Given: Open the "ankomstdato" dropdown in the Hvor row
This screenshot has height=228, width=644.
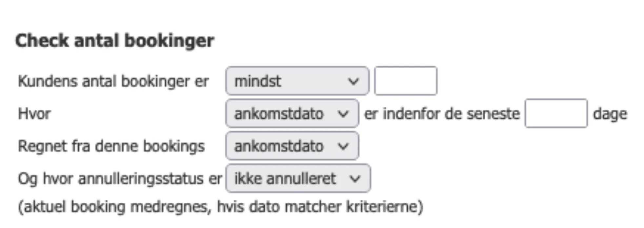Looking at the screenshot, I should coord(292,114).
